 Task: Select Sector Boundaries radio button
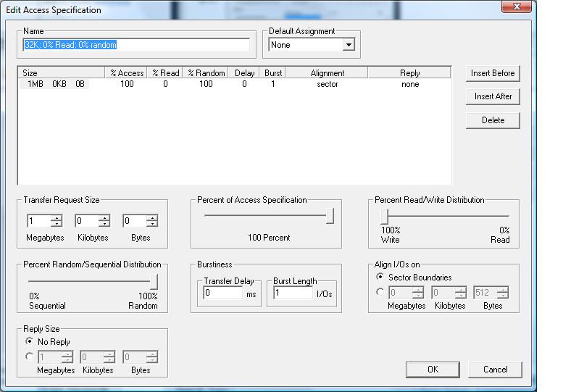pos(380,277)
